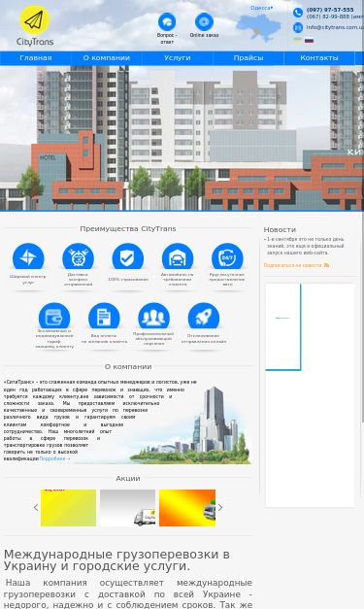Open the grey truck promotion banner
The image size is (364, 609).
click(128, 508)
